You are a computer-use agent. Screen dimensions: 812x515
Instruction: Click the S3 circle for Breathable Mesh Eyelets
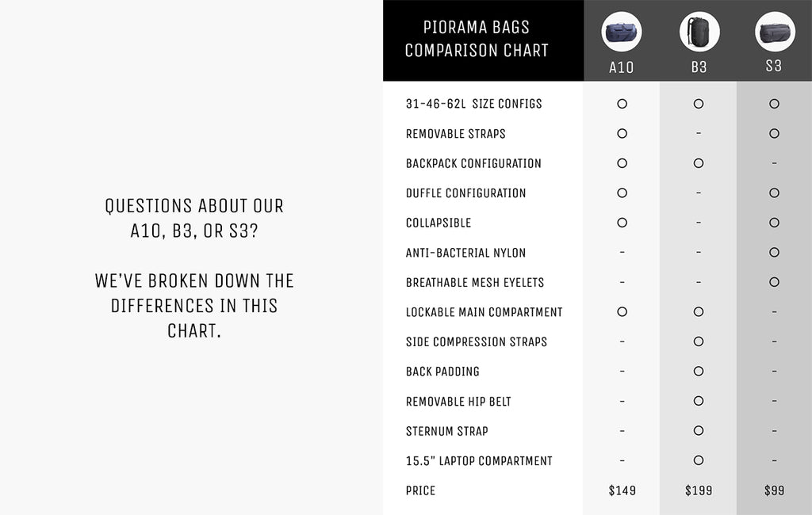coord(774,282)
